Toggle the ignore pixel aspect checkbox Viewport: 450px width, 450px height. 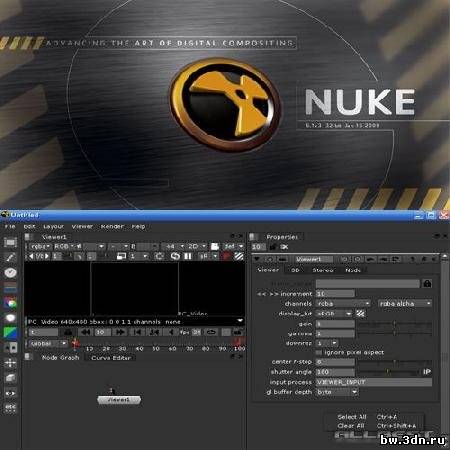click(x=319, y=352)
